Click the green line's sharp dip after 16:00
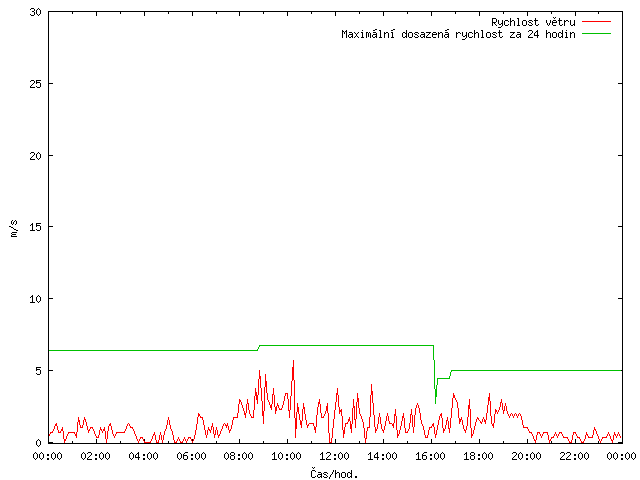Screen dimensions: 640x480 pyautogui.click(x=436, y=402)
